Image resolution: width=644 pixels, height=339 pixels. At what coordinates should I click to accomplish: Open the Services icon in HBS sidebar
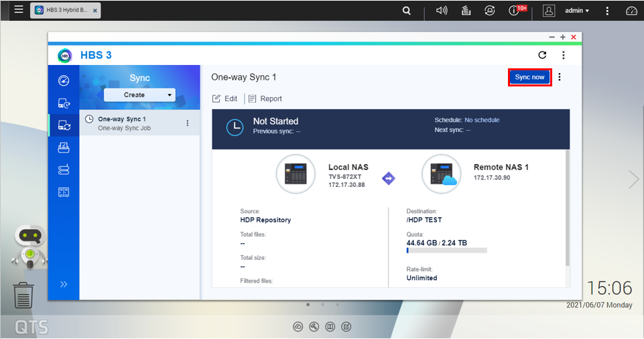pos(64,192)
